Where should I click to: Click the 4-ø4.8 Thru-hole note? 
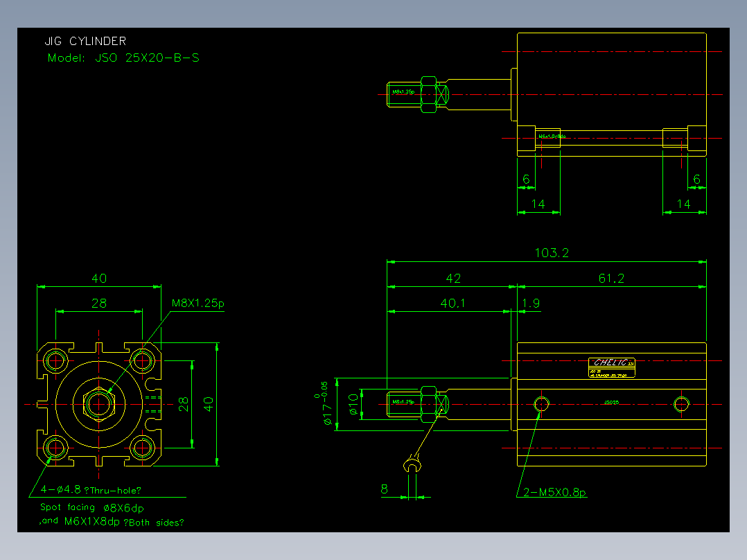[x=91, y=490]
